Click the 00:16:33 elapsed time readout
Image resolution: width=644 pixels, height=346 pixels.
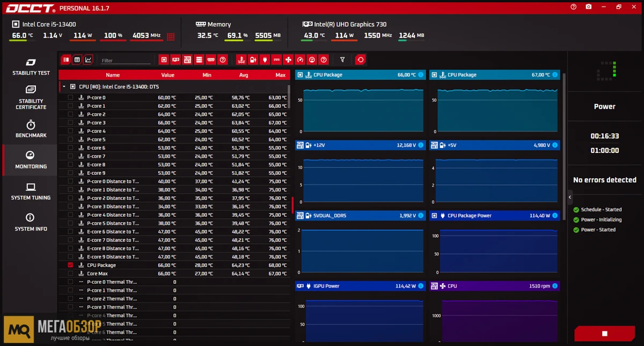pyautogui.click(x=604, y=136)
